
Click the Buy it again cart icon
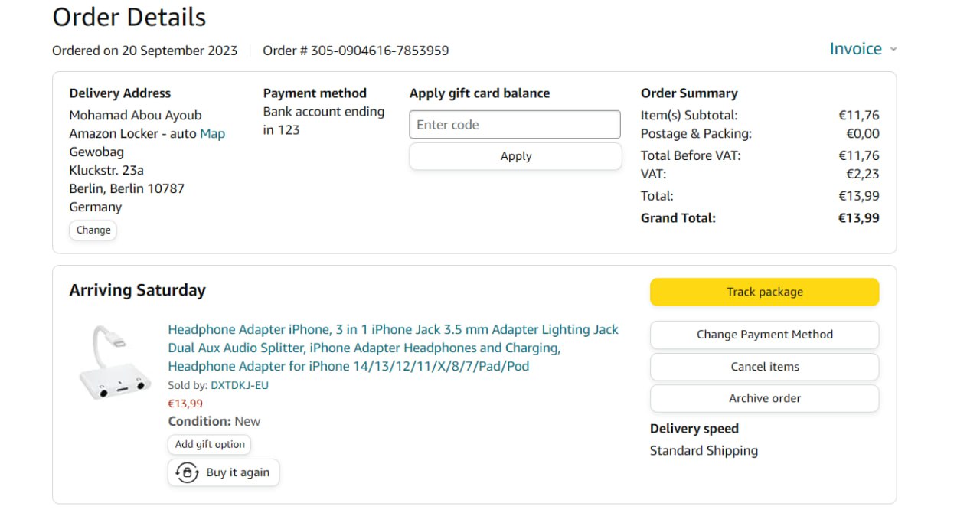187,472
